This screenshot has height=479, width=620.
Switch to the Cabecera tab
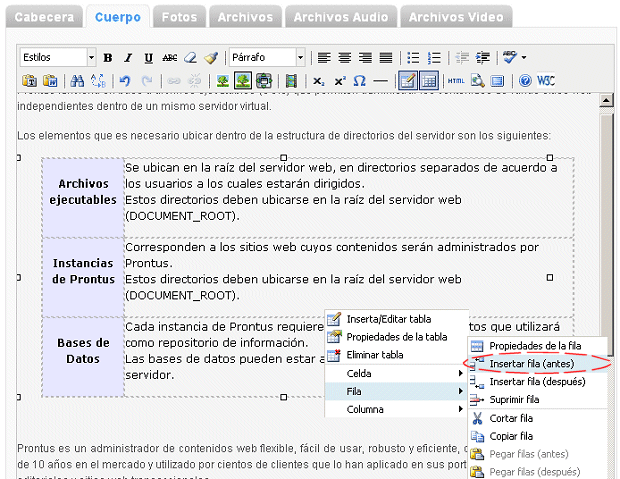[x=44, y=17]
